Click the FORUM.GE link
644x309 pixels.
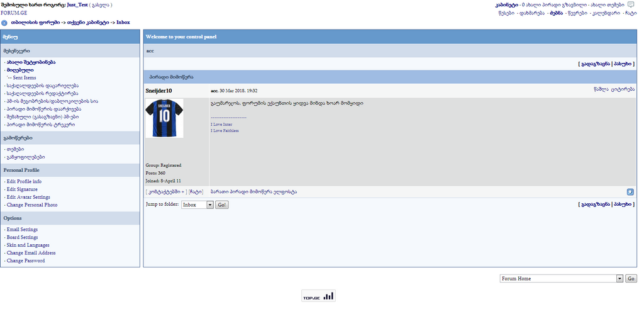(x=14, y=13)
